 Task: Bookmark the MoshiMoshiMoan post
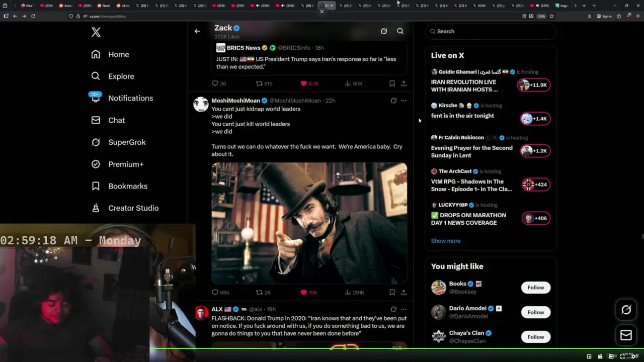(392, 292)
